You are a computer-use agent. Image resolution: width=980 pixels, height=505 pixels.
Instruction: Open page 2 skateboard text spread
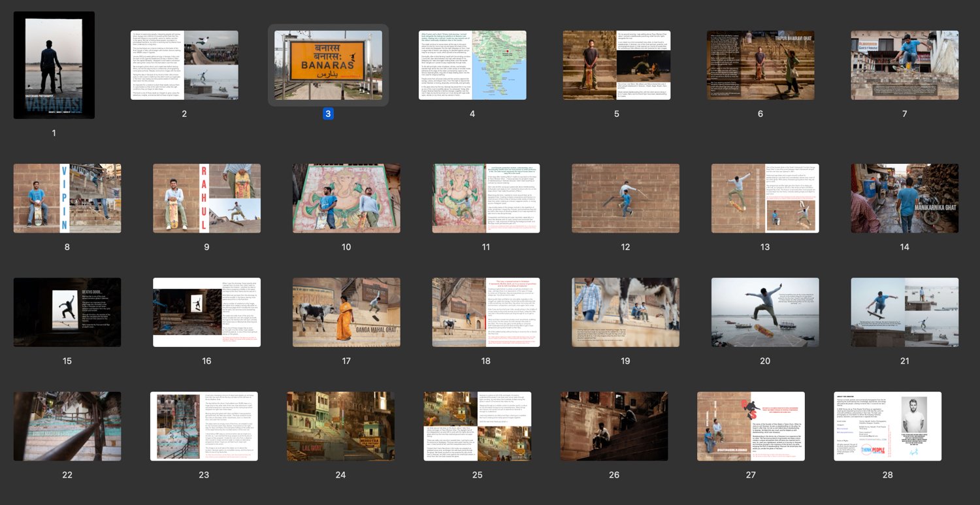tap(184, 65)
